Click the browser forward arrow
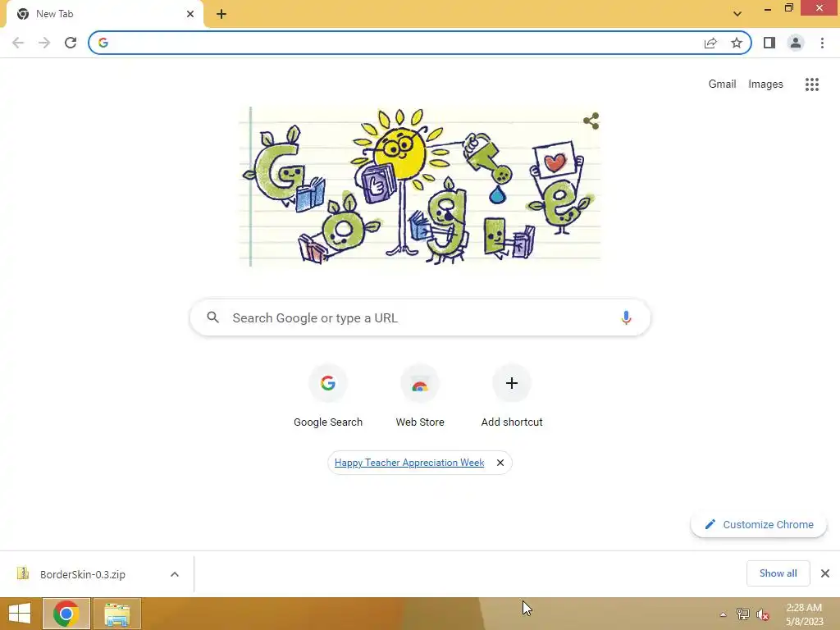 tap(44, 43)
